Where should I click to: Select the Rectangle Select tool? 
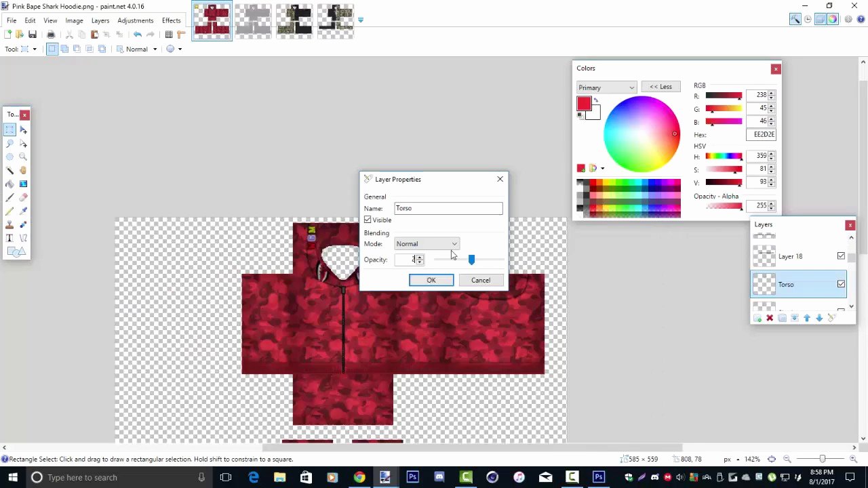[9, 129]
